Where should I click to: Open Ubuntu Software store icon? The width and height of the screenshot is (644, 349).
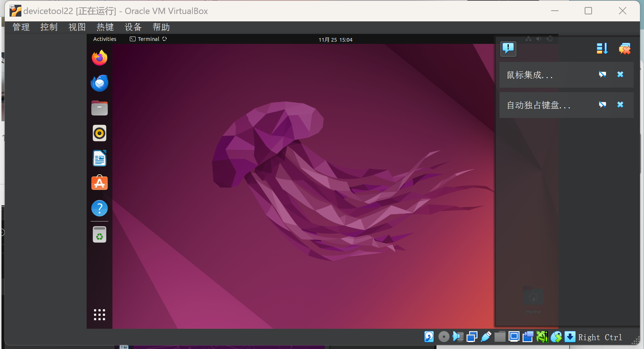(100, 183)
